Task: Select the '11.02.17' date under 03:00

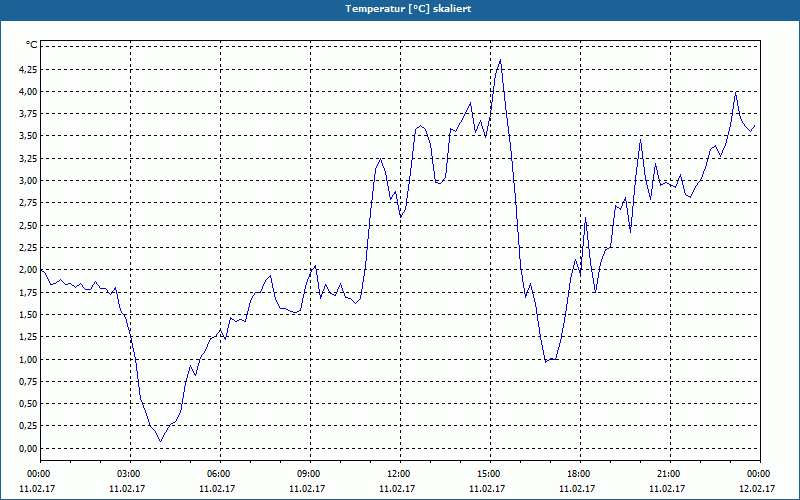Action: (127, 489)
